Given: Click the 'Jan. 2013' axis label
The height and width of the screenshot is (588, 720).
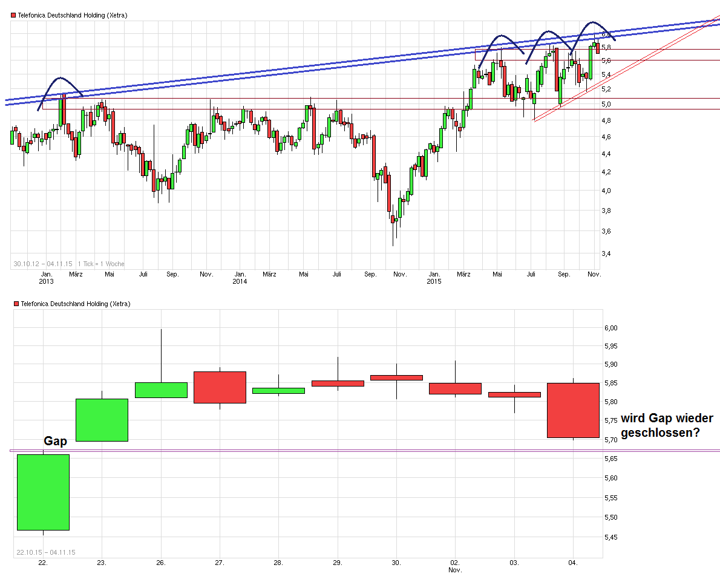Looking at the screenshot, I should [47, 278].
